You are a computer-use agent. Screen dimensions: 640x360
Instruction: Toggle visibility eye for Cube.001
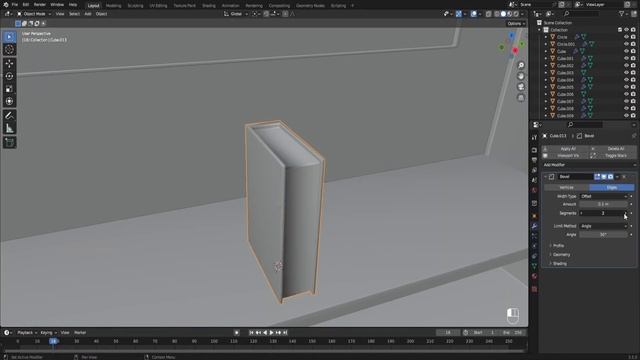(626, 58)
